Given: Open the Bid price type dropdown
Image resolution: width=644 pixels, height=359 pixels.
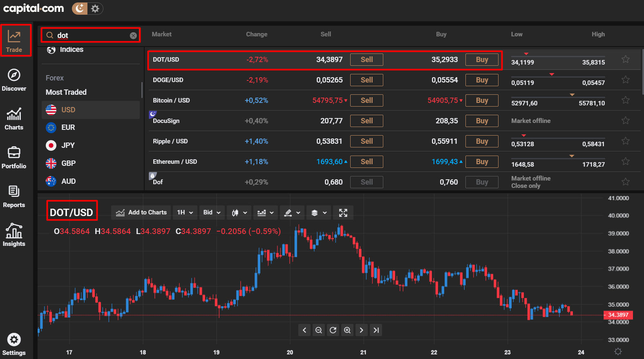Looking at the screenshot, I should pos(212,212).
